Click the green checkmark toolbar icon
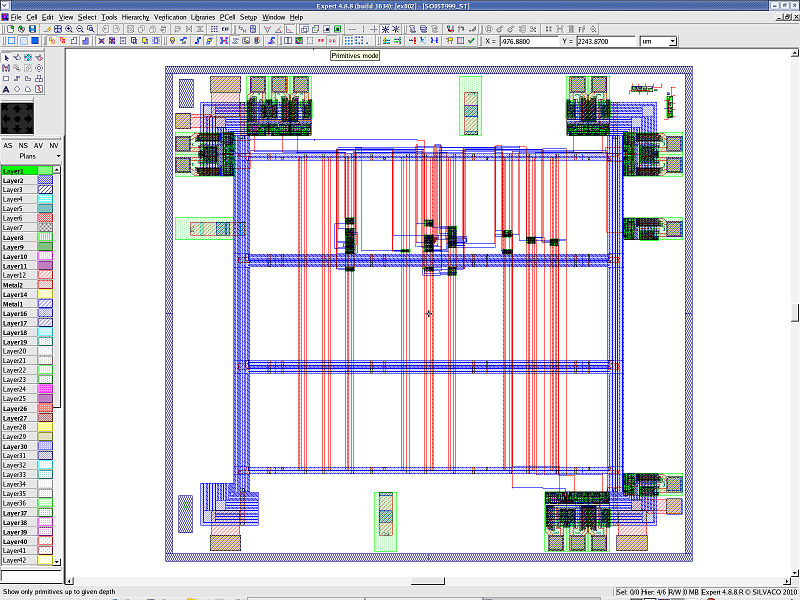This screenshot has width=800, height=600. coord(471,41)
